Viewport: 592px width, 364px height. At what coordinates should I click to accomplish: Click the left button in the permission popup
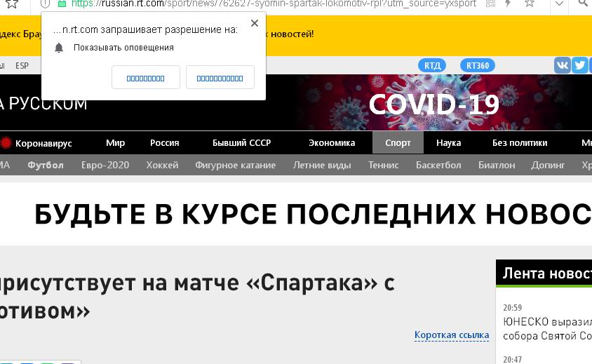(146, 77)
